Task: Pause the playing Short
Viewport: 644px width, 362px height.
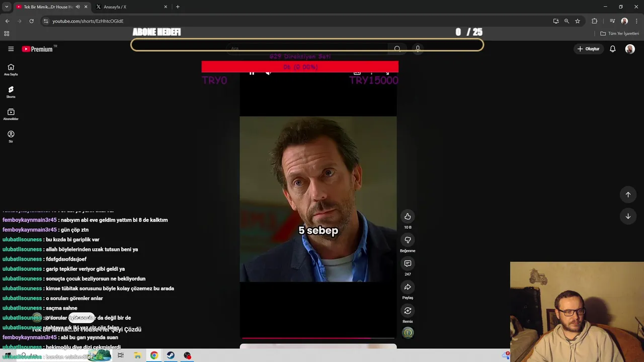Action: (252, 73)
